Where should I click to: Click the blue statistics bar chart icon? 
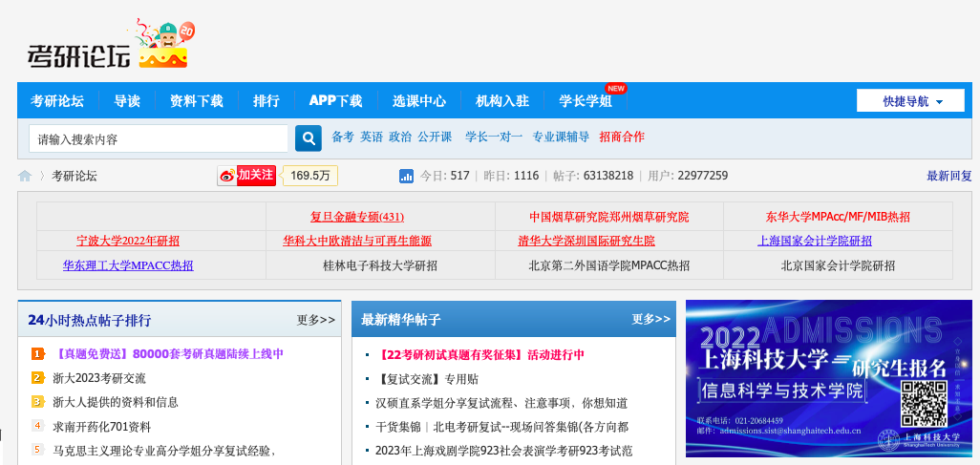coord(406,177)
